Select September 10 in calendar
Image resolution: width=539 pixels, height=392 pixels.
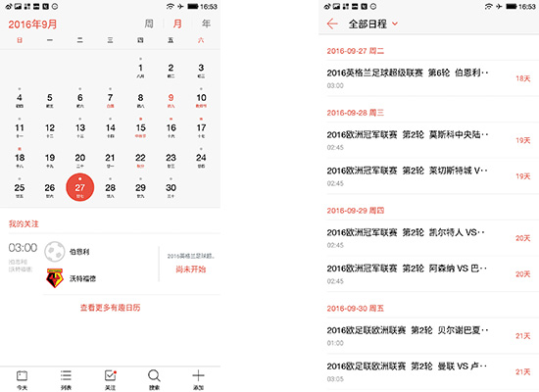(201, 98)
